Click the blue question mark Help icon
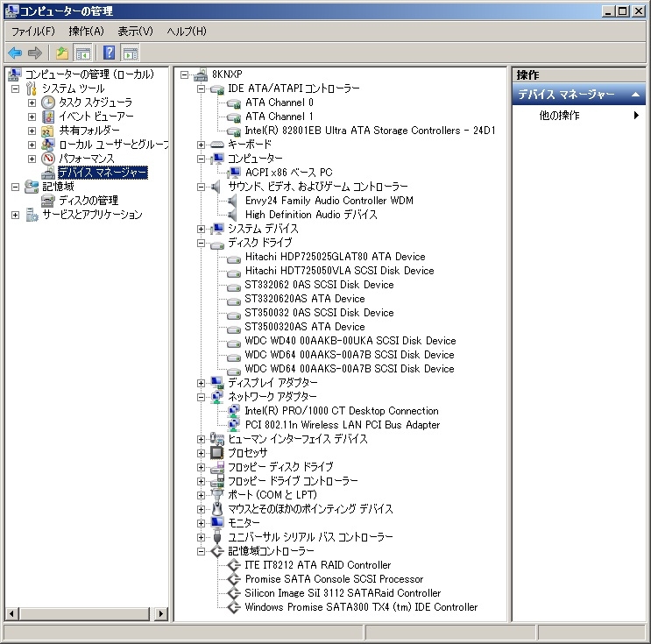The width and height of the screenshot is (651, 644). pos(110,53)
